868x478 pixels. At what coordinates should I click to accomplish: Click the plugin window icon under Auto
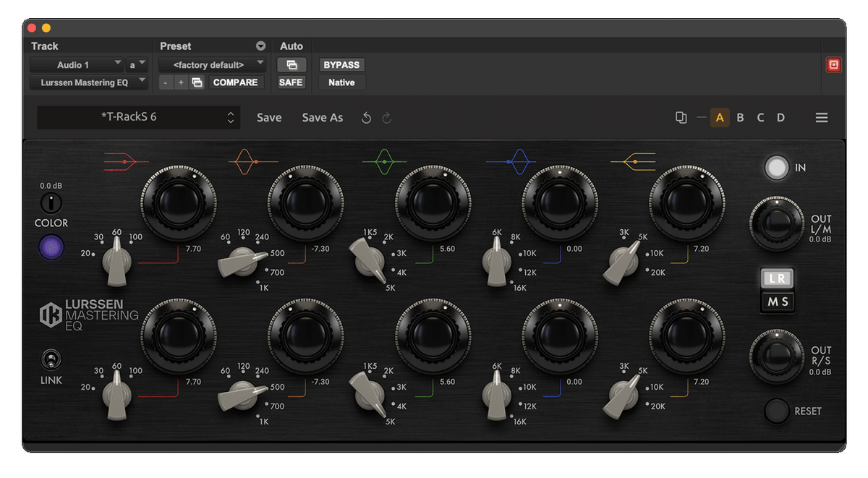(292, 65)
